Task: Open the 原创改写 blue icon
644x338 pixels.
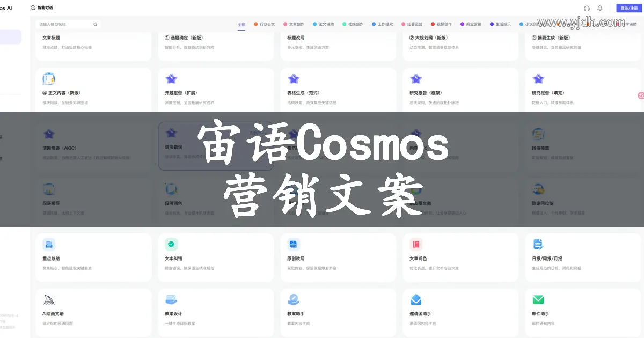Action: click(x=294, y=245)
